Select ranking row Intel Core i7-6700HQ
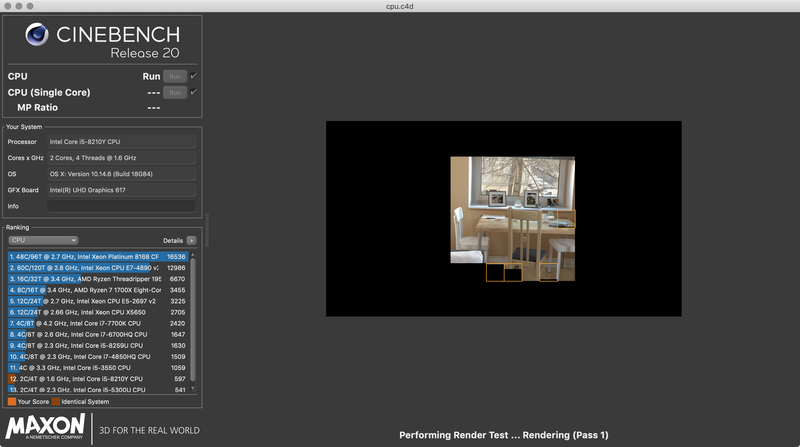Screen dimensions: 800x447 [x=98, y=335]
